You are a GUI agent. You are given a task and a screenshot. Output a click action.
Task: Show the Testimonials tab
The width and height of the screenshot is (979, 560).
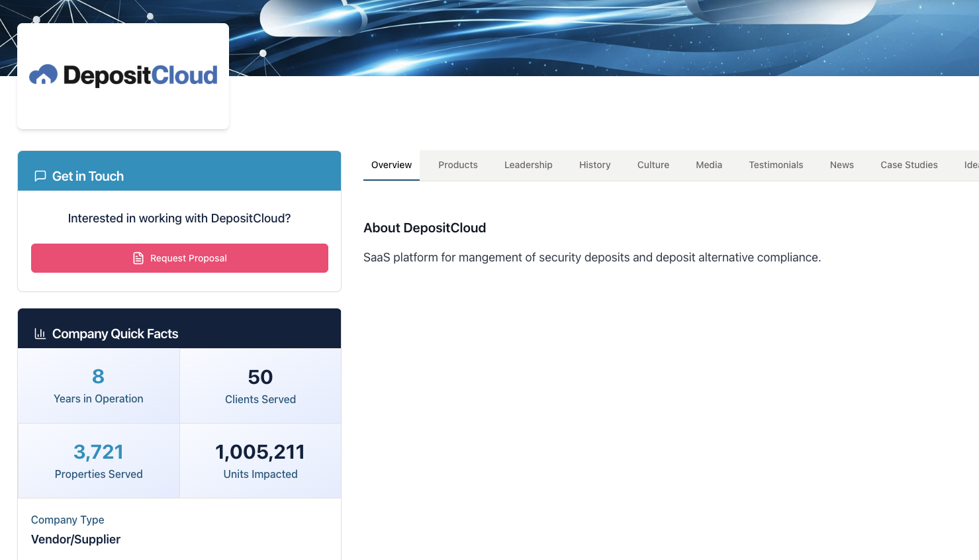point(776,165)
